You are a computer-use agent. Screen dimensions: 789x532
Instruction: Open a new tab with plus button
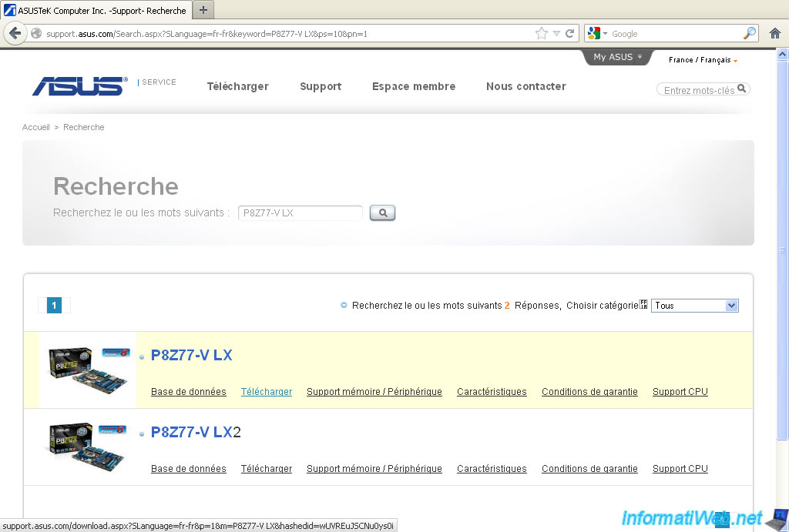tap(203, 10)
